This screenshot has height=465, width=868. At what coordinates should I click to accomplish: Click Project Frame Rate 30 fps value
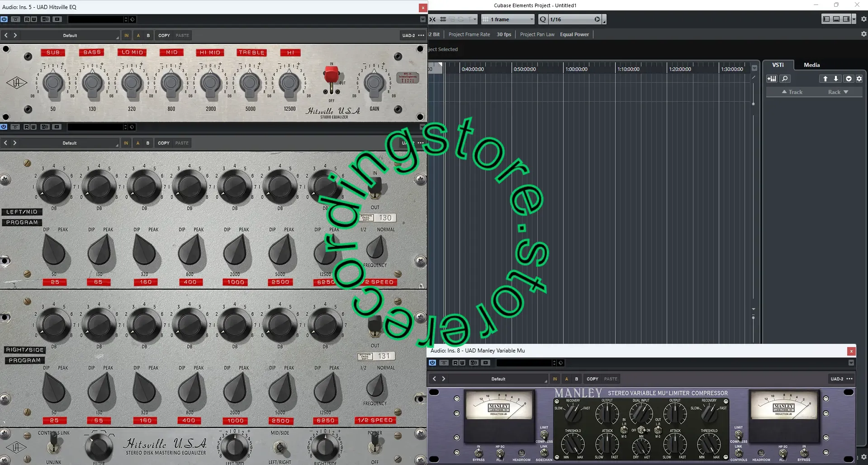504,34
